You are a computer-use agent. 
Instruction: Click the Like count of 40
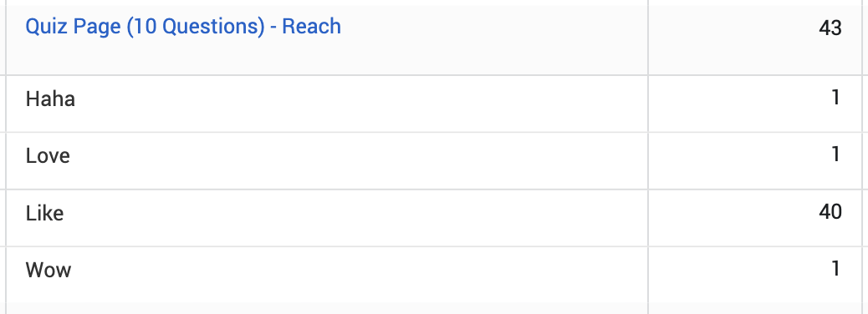tap(830, 211)
